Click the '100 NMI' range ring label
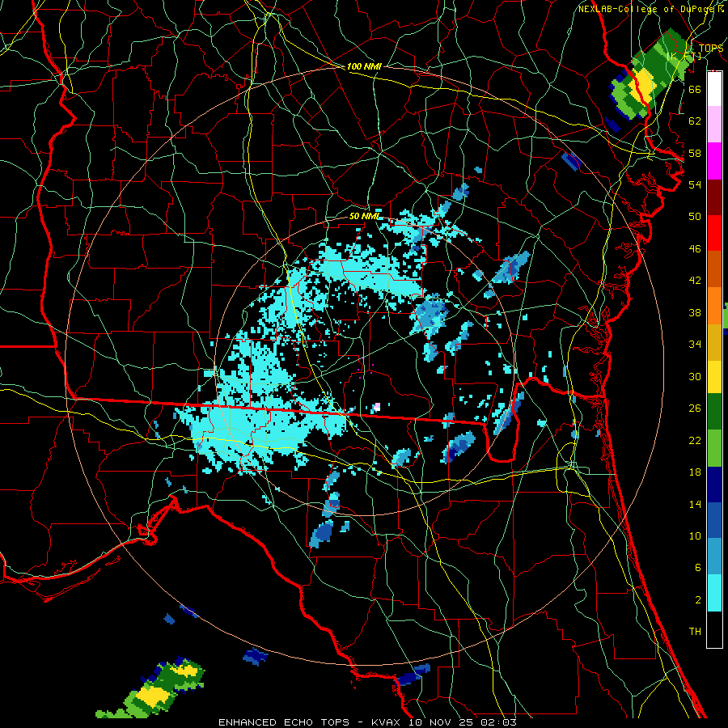Screen dimensions: 728x728 click(364, 66)
